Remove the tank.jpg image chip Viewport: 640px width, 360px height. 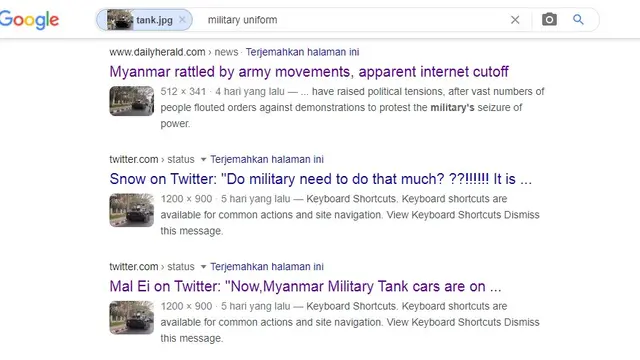coord(182,20)
